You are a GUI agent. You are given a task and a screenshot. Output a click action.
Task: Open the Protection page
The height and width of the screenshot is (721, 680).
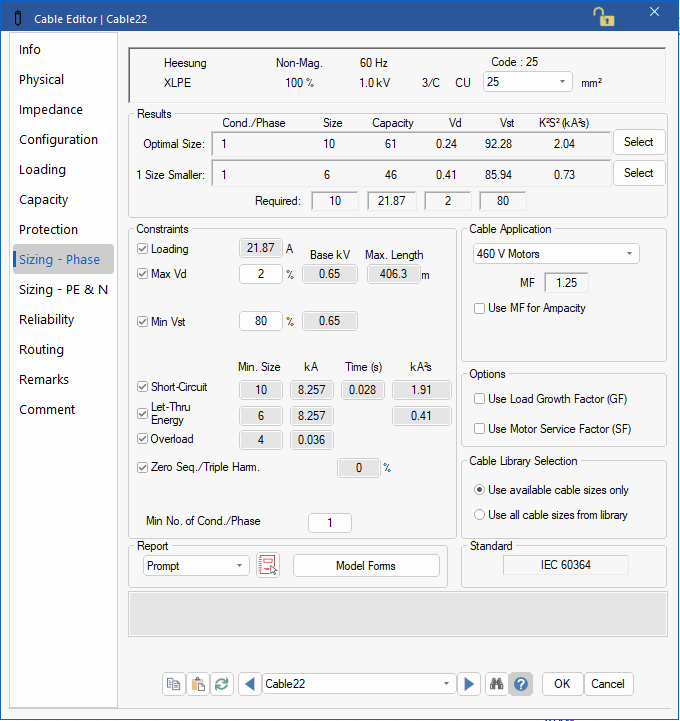click(x=48, y=230)
